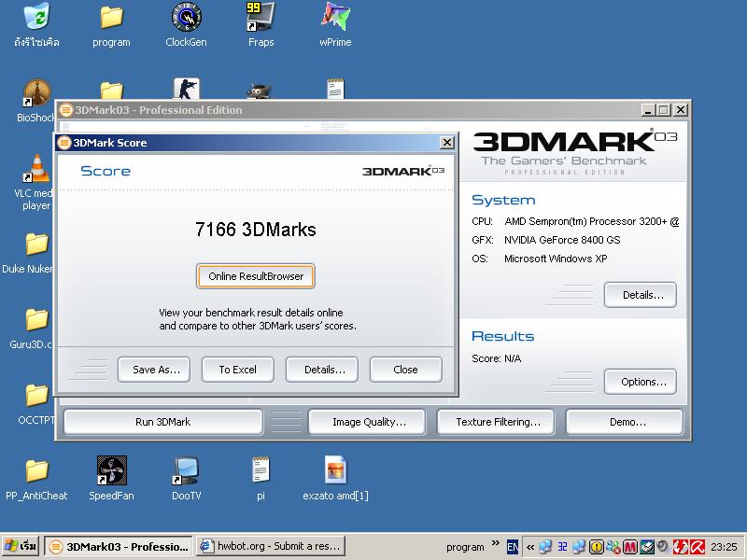
Task: Open the Recycle Bin desktop icon
Action: pos(36,18)
